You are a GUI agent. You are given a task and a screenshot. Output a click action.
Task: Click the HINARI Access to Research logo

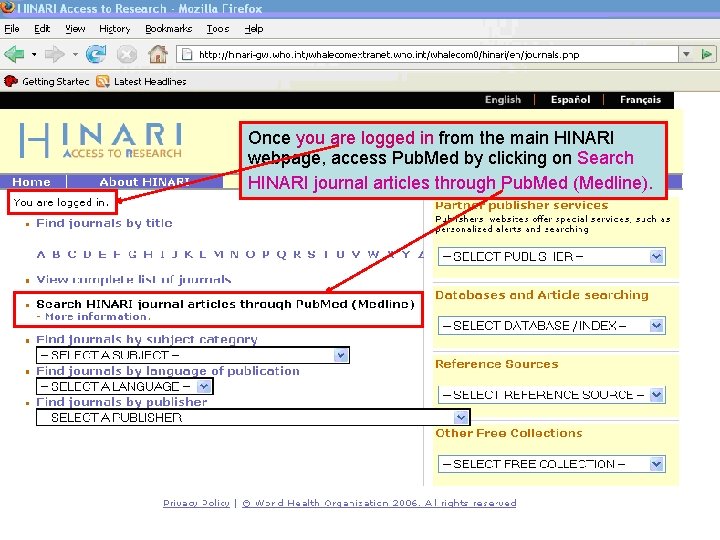101,140
